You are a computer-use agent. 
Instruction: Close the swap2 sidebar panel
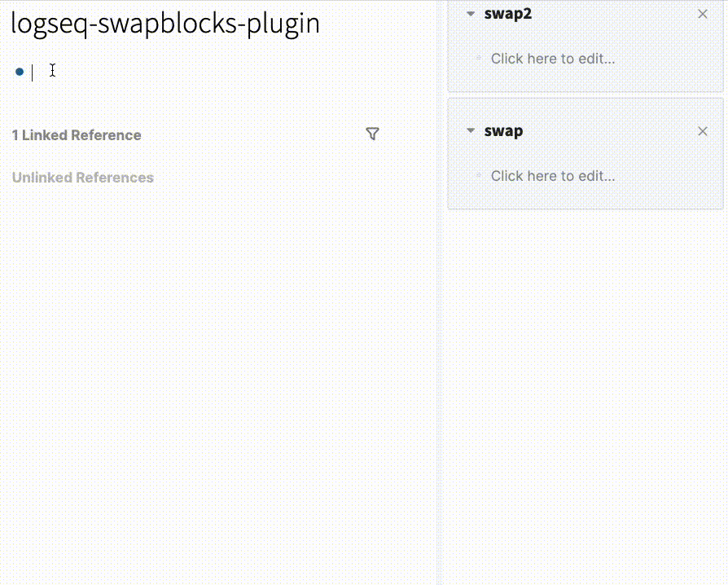coord(703,14)
